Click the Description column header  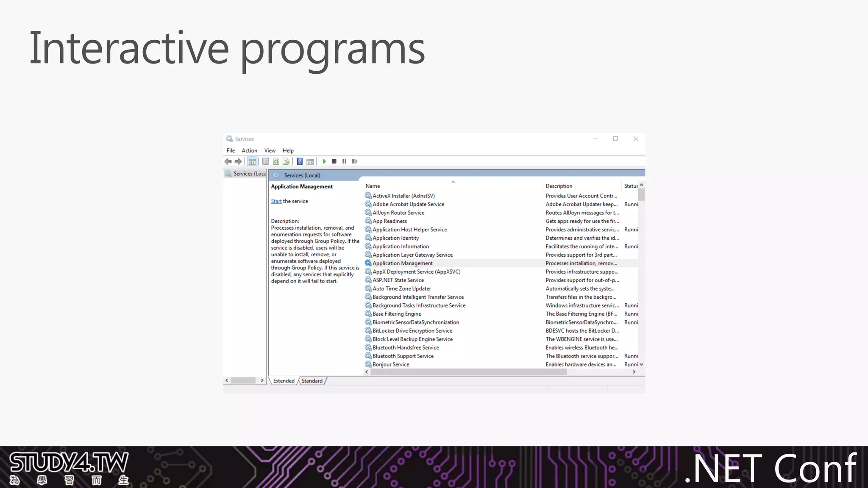559,186
